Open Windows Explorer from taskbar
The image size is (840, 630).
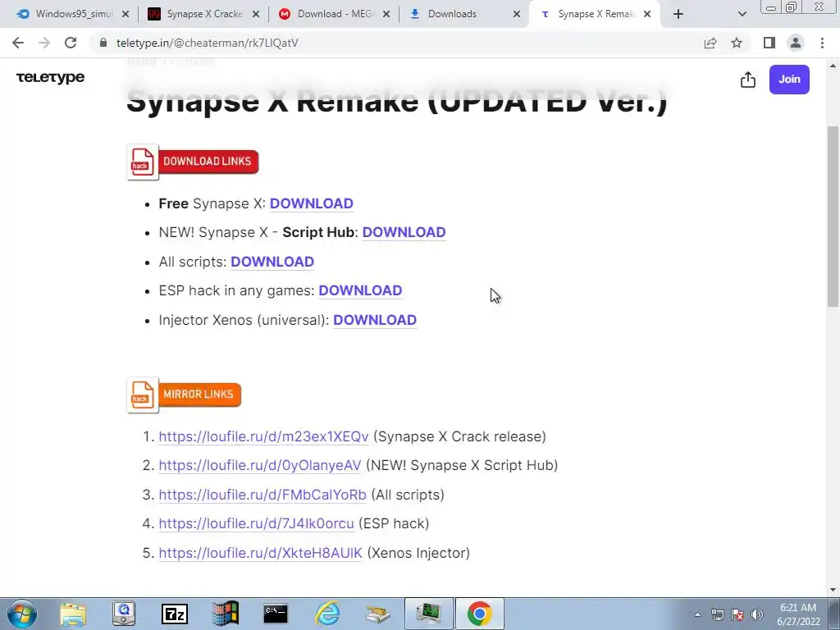73,614
